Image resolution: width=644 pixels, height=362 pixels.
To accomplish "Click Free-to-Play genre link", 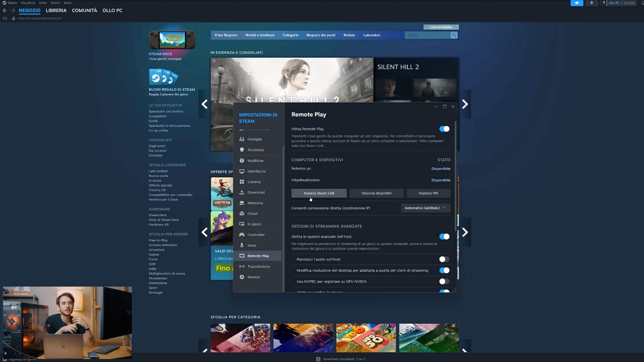I will [x=158, y=240].
